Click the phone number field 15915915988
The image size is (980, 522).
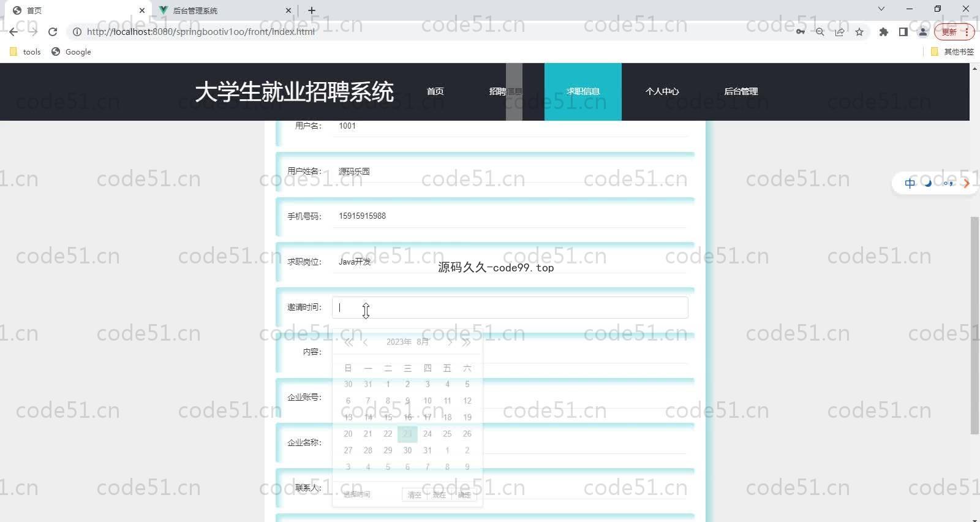click(510, 216)
